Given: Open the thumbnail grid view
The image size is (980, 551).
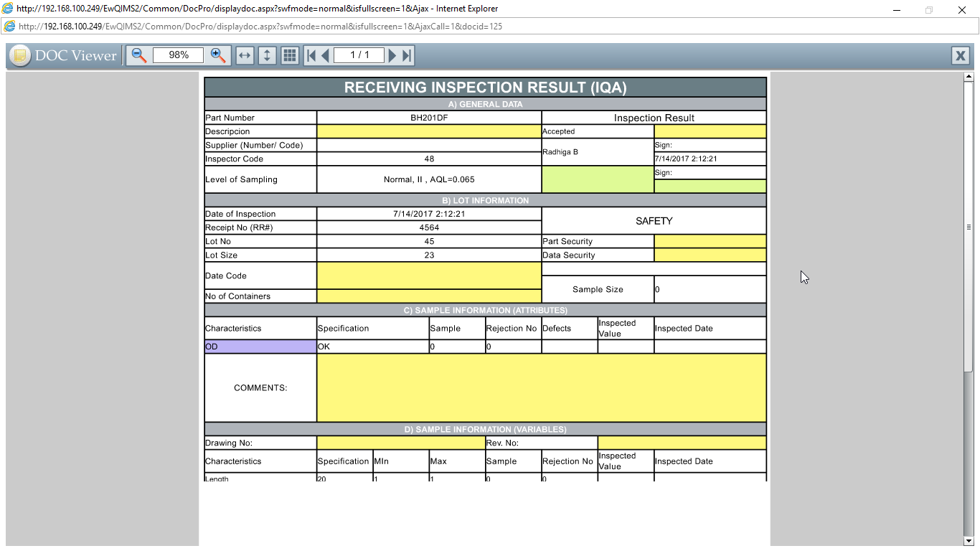Looking at the screenshot, I should tap(289, 55).
